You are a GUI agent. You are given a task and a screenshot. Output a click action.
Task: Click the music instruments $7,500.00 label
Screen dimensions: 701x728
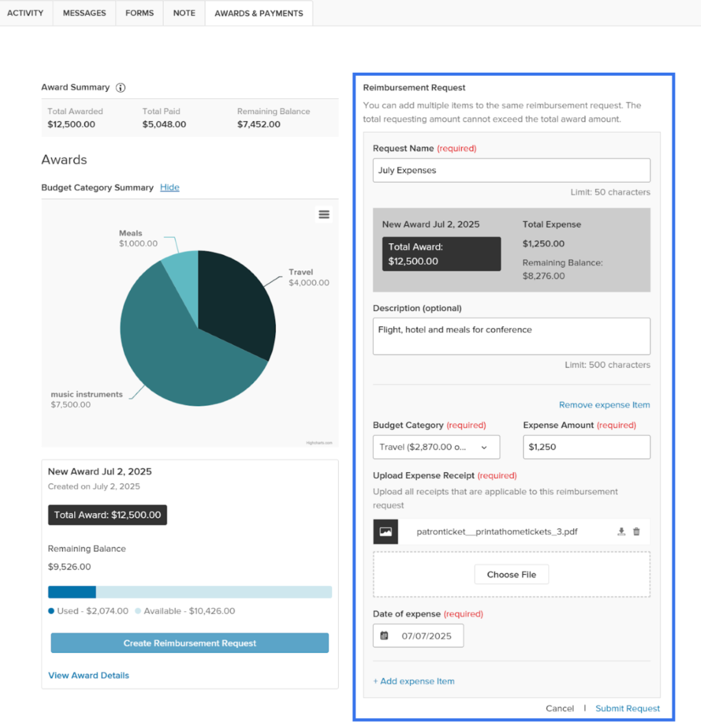click(x=87, y=399)
